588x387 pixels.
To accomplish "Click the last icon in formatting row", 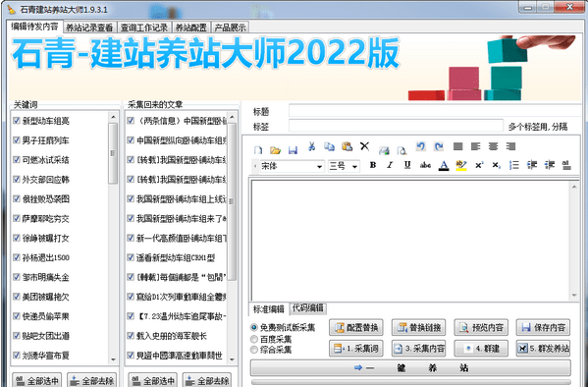I will [566, 165].
